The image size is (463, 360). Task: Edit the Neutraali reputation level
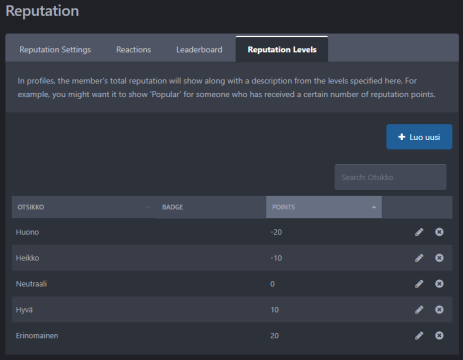pyautogui.click(x=419, y=284)
